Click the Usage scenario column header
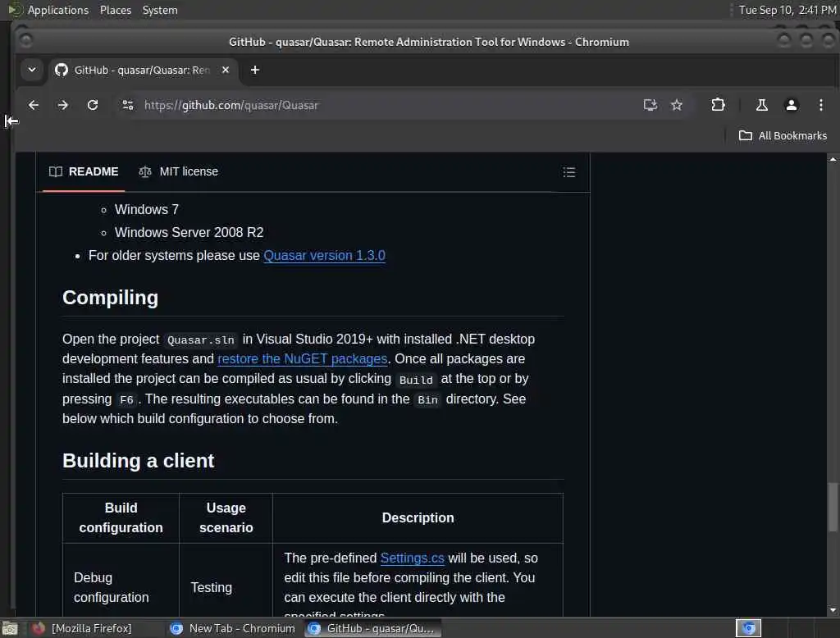 click(226, 517)
